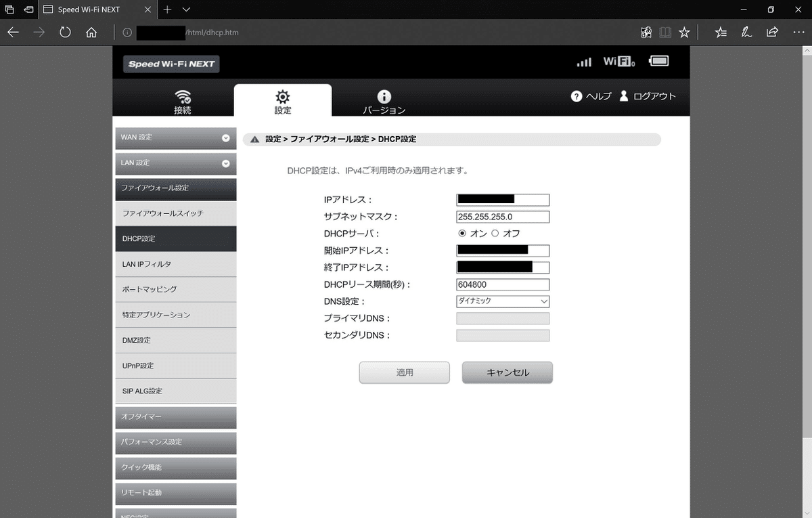Open the favorites hub icon
Image resolution: width=812 pixels, height=518 pixels.
pyautogui.click(x=721, y=33)
